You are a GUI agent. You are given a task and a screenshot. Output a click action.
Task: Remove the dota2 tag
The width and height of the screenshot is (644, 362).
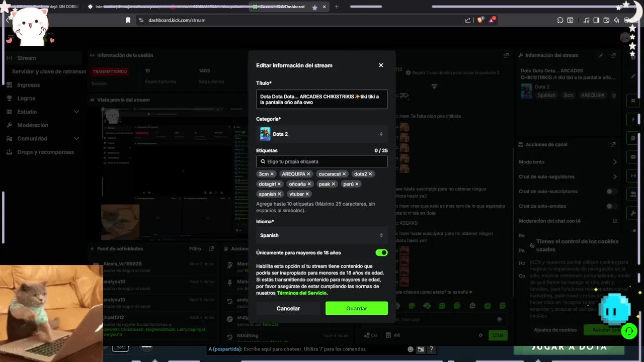point(370,174)
